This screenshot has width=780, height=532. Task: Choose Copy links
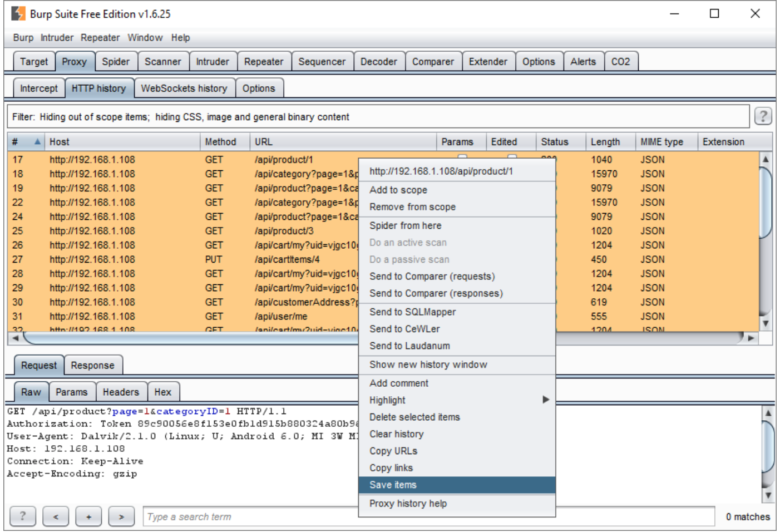pos(457,468)
